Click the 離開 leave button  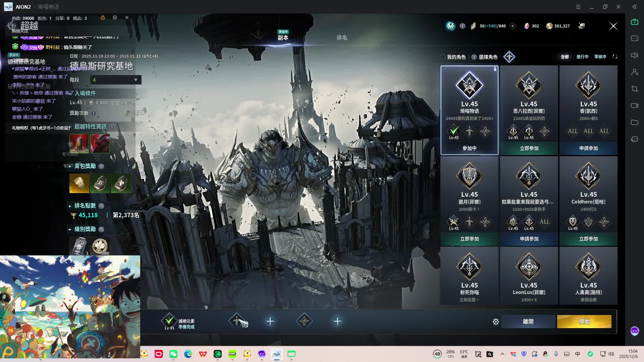click(x=528, y=321)
